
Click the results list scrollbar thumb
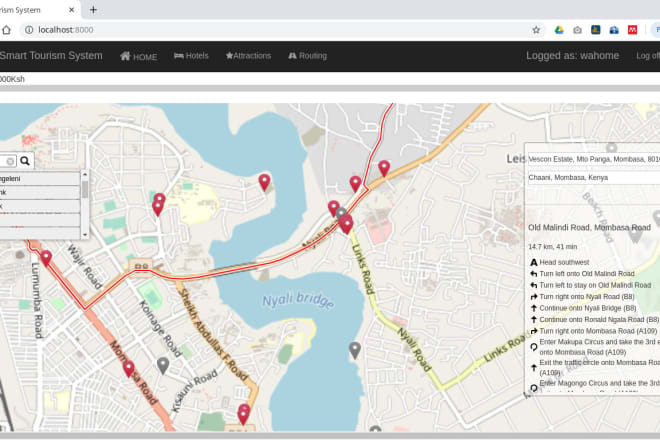(x=85, y=189)
